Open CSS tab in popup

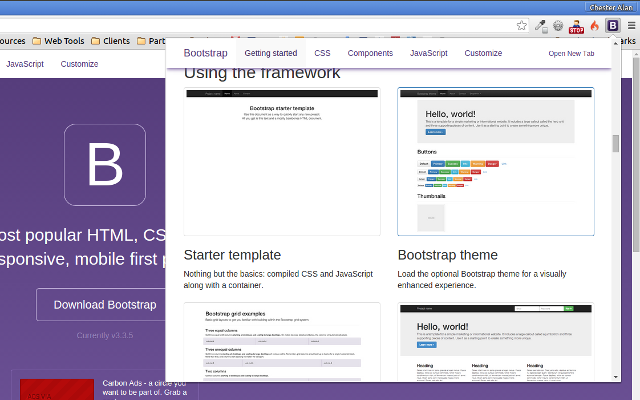[322, 53]
